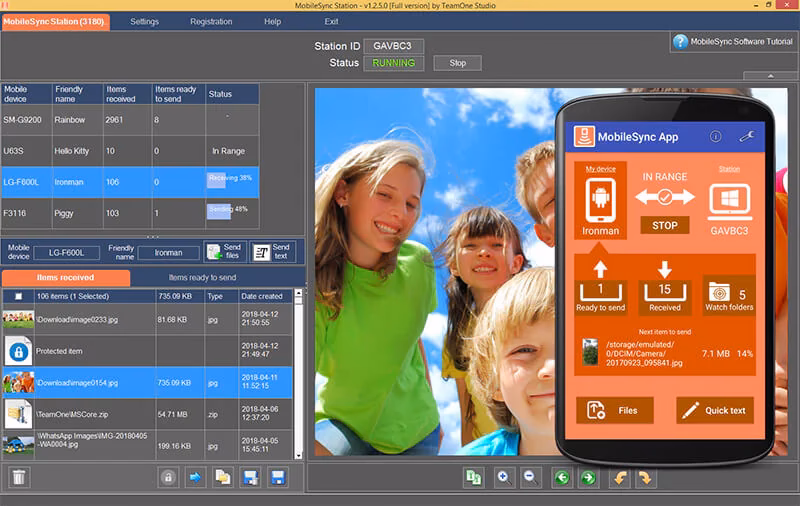This screenshot has width=800, height=506.
Task: Click the Type column header
Action: pyautogui.click(x=221, y=296)
